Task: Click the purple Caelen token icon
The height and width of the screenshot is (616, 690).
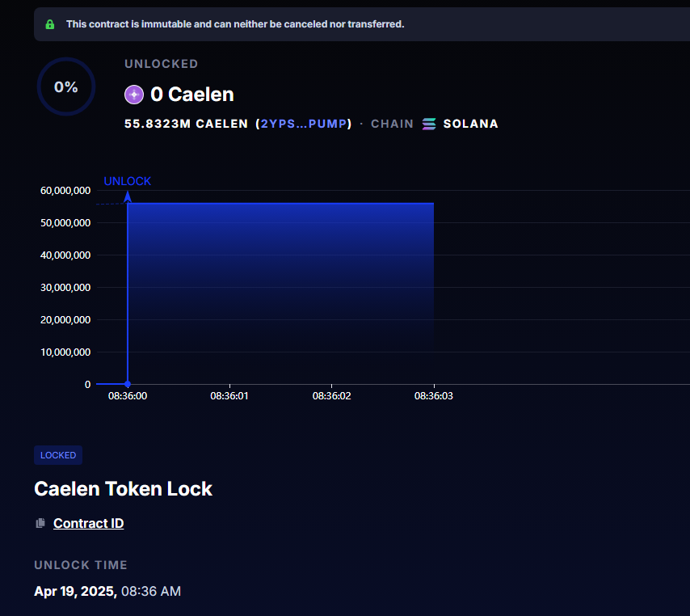Action: pyautogui.click(x=134, y=95)
